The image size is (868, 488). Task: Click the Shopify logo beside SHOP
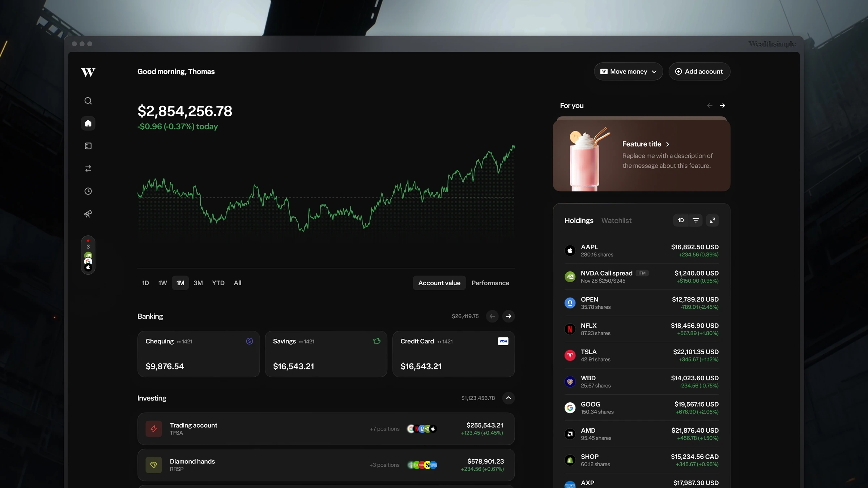pyautogui.click(x=570, y=460)
